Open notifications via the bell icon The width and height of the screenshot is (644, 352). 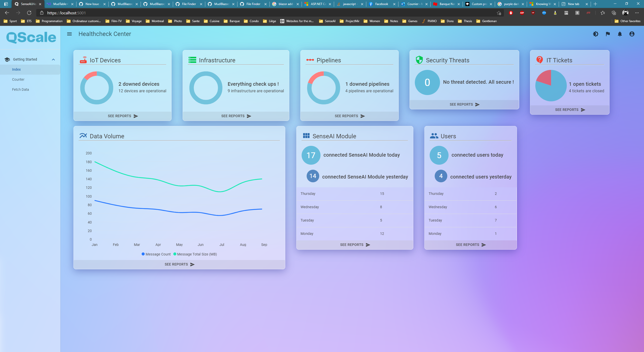[620, 34]
